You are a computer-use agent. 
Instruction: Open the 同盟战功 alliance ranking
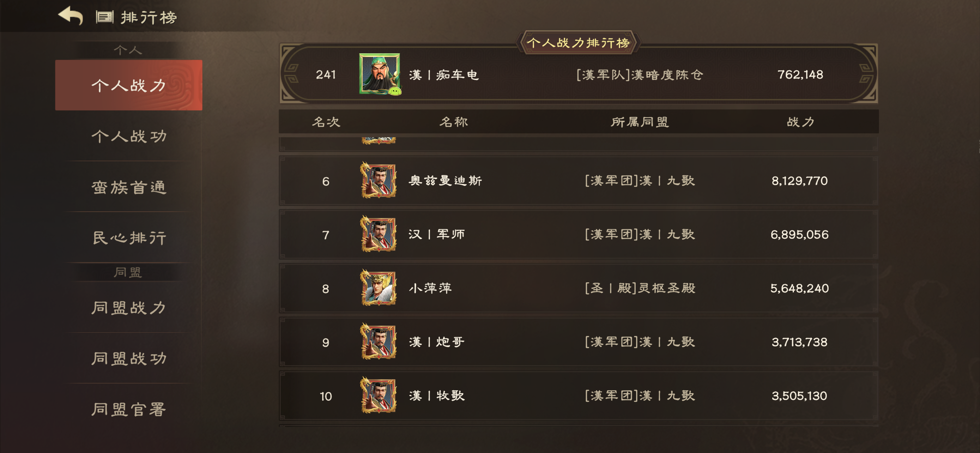pyautogui.click(x=129, y=358)
